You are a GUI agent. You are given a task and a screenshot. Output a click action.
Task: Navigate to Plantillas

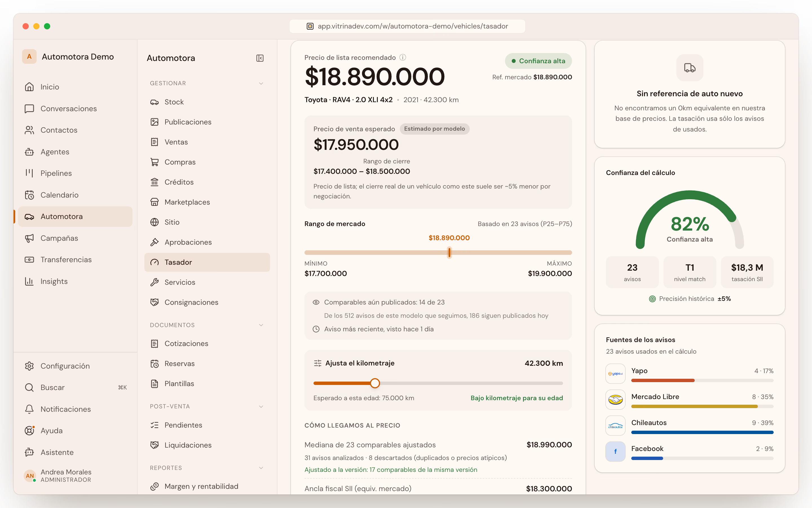pyautogui.click(x=207, y=384)
